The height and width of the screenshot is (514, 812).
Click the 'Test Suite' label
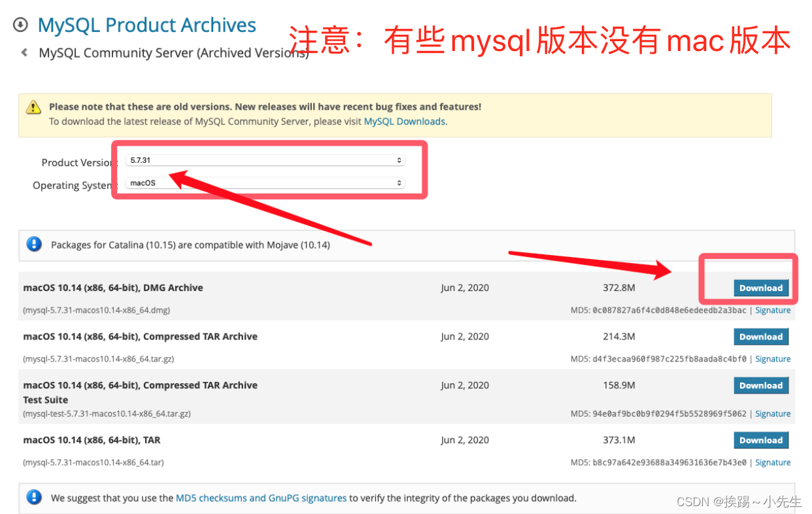tap(46, 400)
